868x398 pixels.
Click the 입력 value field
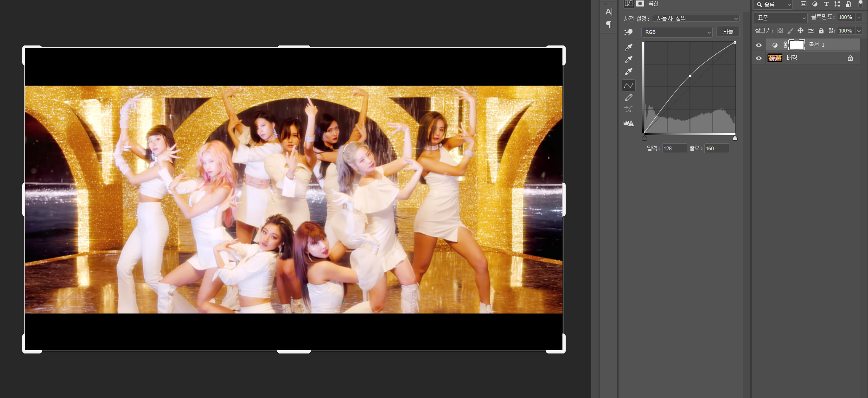(x=674, y=148)
